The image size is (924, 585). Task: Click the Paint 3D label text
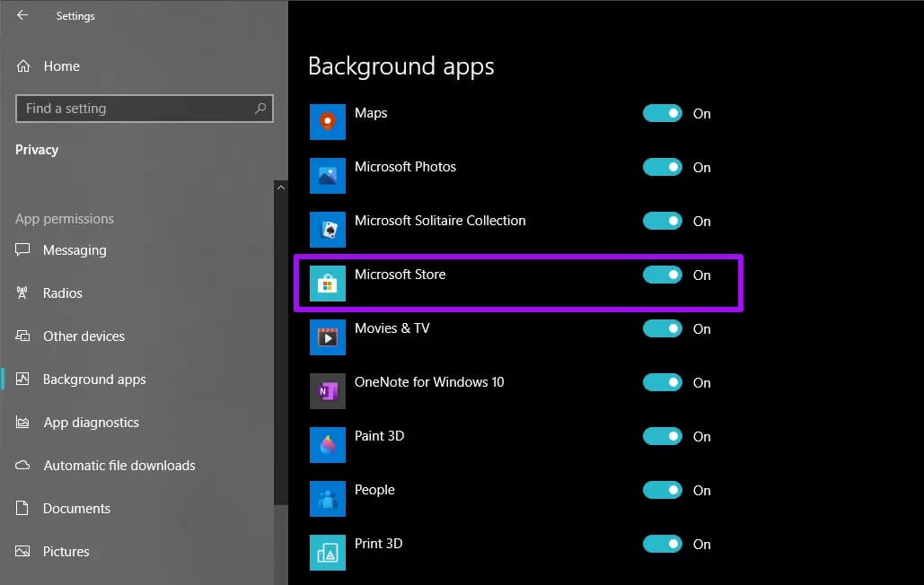click(x=379, y=435)
